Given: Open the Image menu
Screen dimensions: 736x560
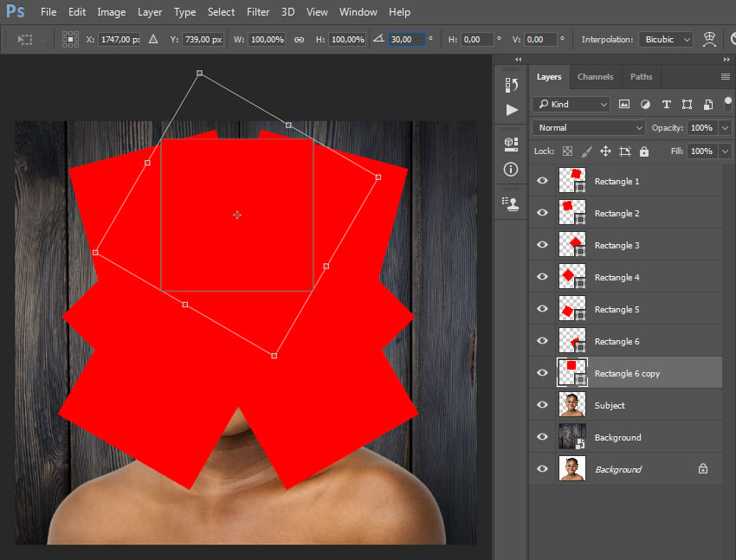Looking at the screenshot, I should pos(111,12).
